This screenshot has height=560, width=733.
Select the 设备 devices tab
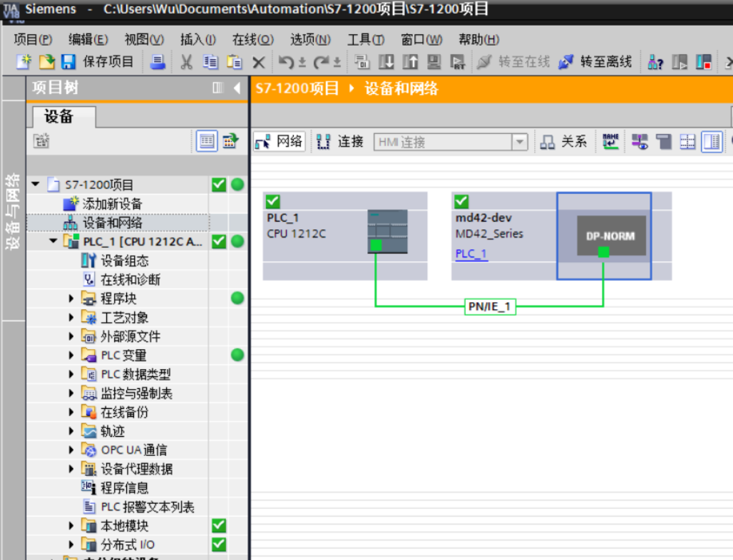pos(60,117)
